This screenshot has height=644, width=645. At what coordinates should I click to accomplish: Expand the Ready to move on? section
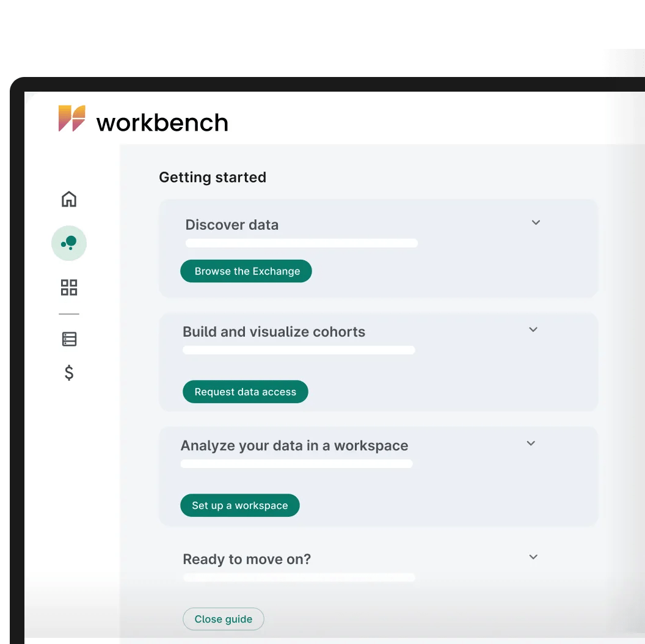(x=533, y=557)
